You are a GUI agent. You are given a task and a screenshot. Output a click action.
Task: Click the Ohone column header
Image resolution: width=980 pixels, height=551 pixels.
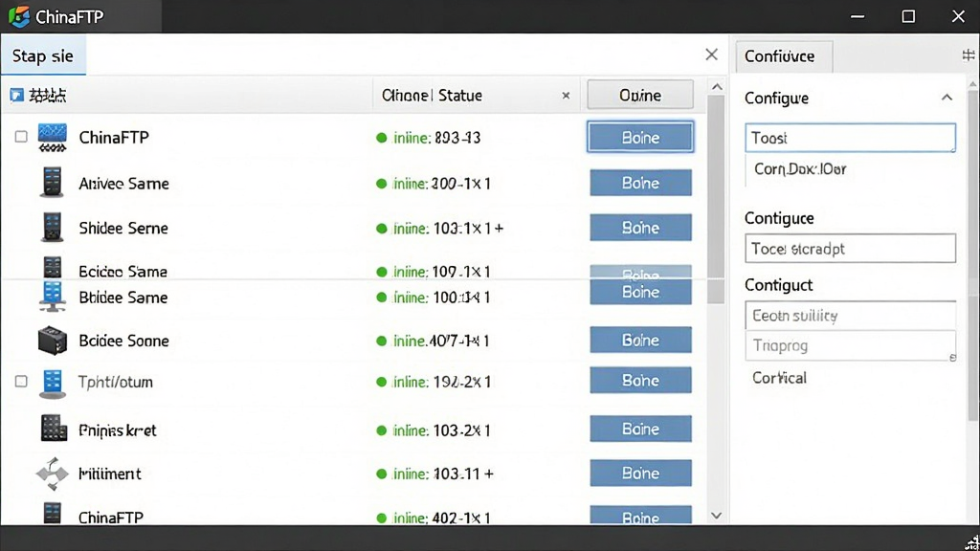tap(405, 96)
